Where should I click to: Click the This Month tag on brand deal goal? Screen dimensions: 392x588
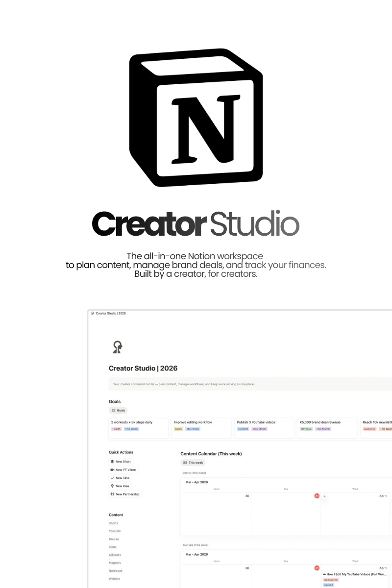[323, 429]
